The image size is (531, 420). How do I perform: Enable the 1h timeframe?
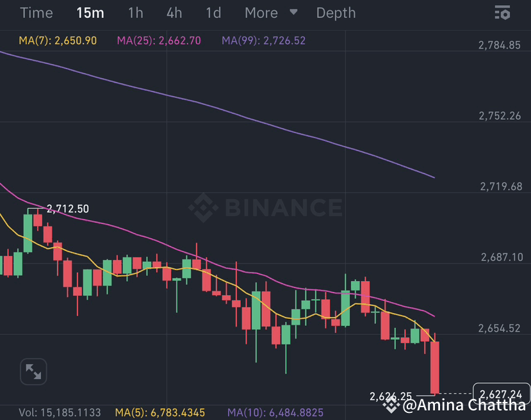point(135,13)
